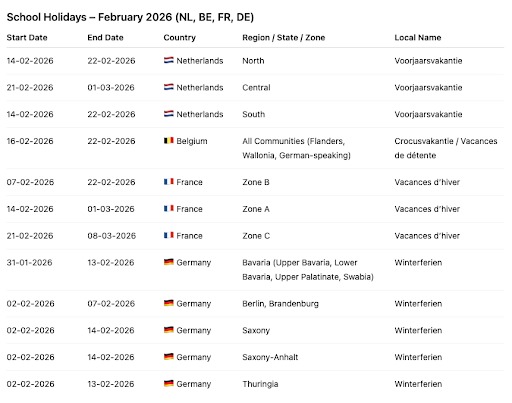Select the All Communities Belgium region cell
This screenshot has height=403, width=512.
(x=296, y=148)
